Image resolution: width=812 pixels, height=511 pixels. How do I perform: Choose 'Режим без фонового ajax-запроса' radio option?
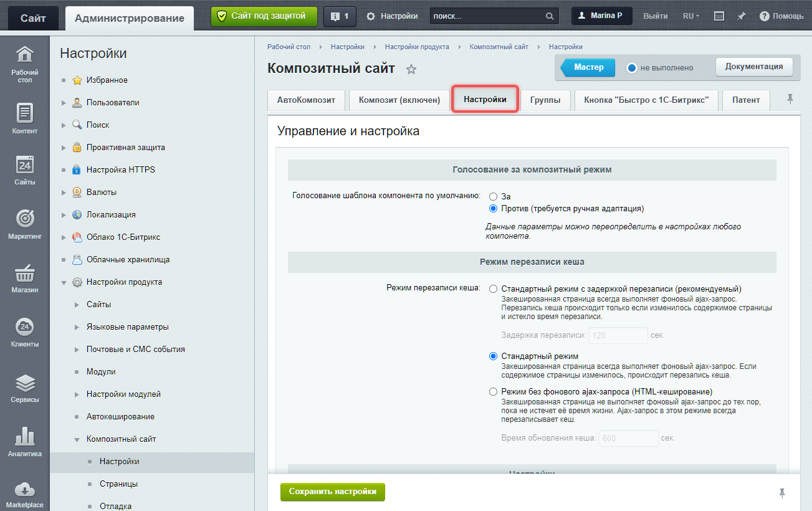(493, 392)
